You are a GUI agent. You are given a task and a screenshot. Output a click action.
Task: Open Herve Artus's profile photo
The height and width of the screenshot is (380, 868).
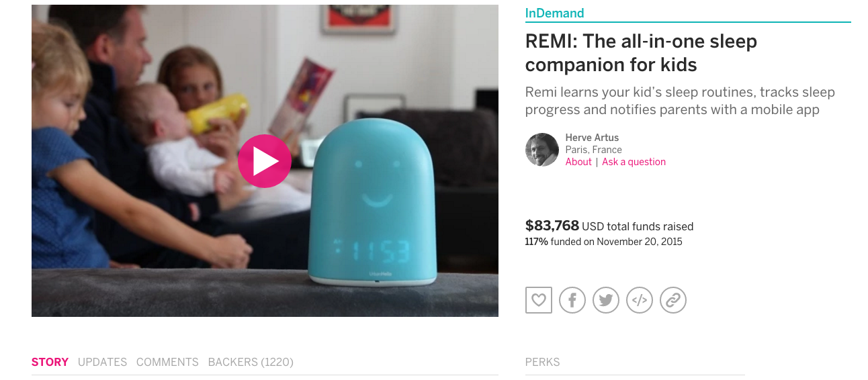point(542,150)
